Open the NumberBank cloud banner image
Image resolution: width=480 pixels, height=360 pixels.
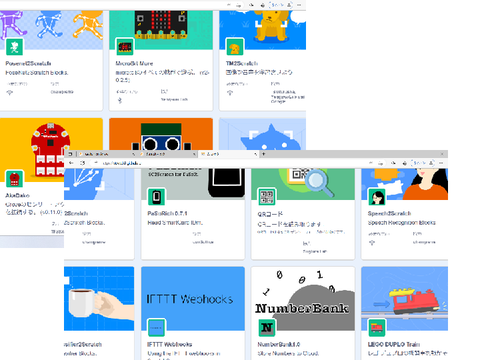(x=303, y=299)
